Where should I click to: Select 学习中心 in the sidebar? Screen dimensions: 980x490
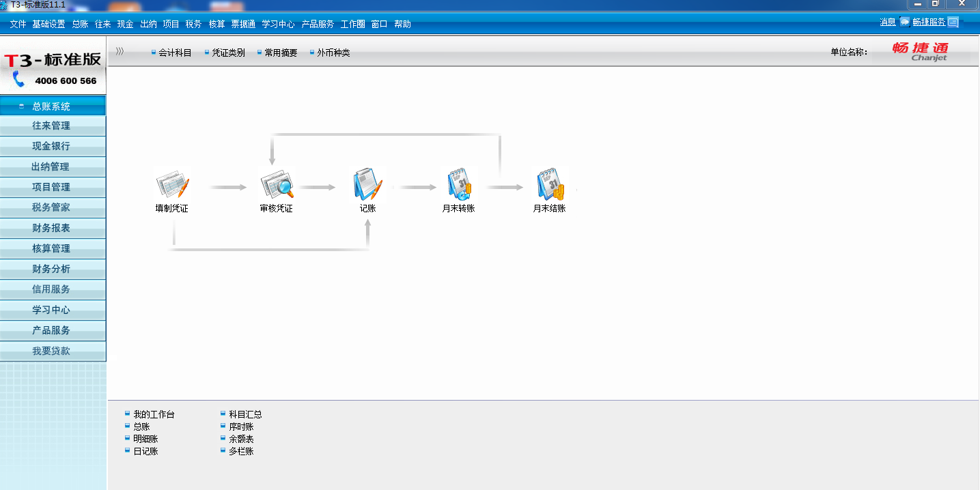pyautogui.click(x=53, y=310)
